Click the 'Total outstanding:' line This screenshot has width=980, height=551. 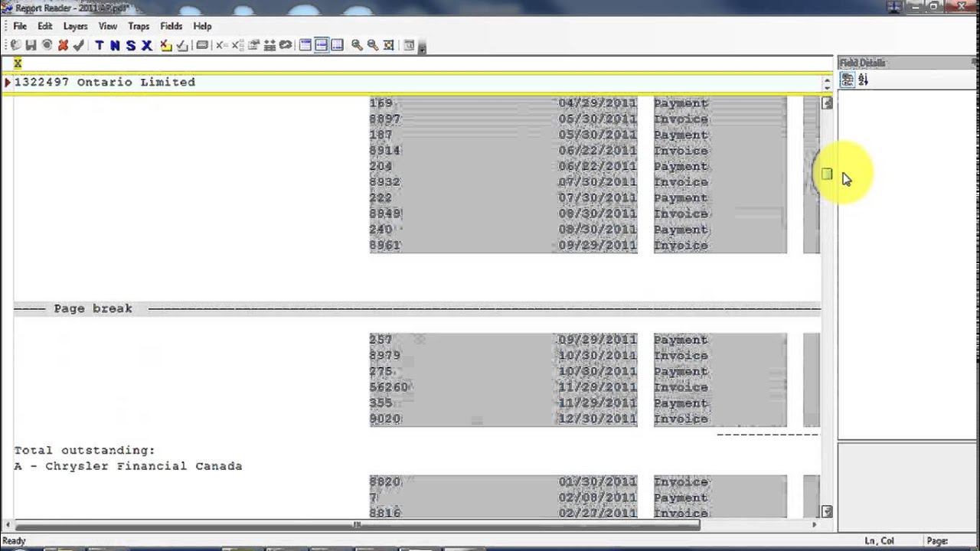pyautogui.click(x=84, y=450)
